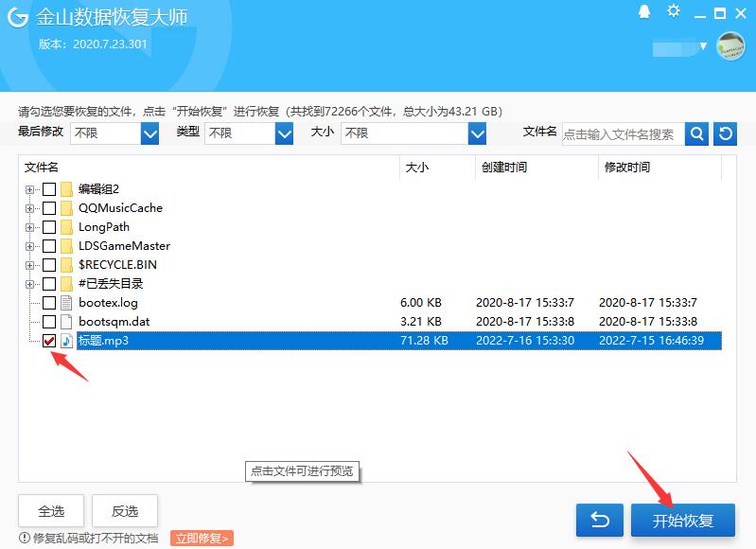Viewport: 756px width, 549px height.
Task: Click the 立即修复 link button
Action: point(202,538)
